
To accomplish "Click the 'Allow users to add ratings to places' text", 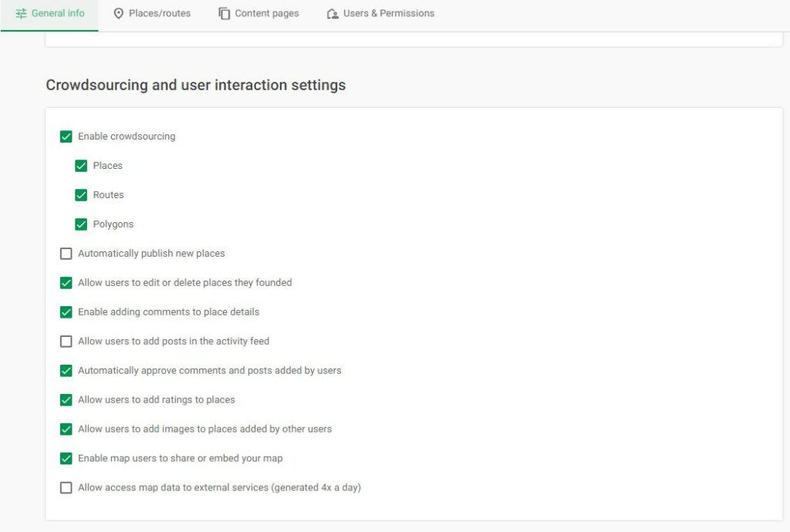I will pyautogui.click(x=156, y=399).
